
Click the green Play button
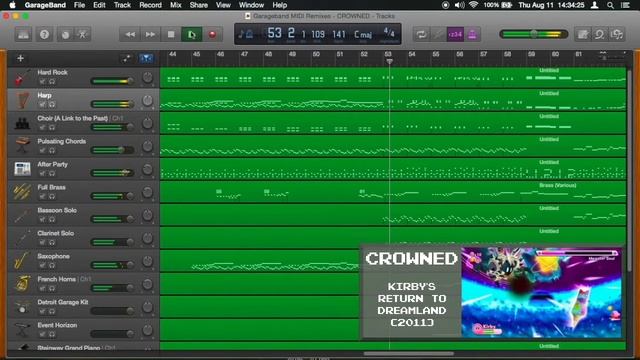(x=192, y=35)
